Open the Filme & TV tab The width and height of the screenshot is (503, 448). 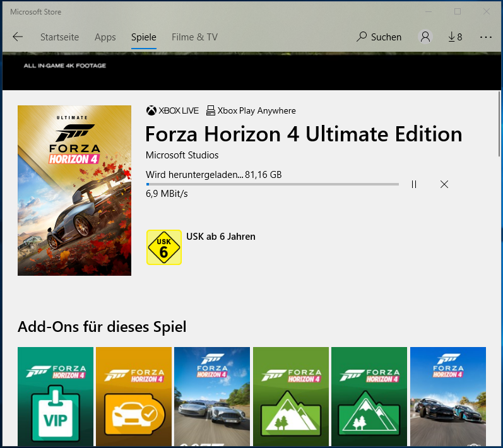[195, 37]
